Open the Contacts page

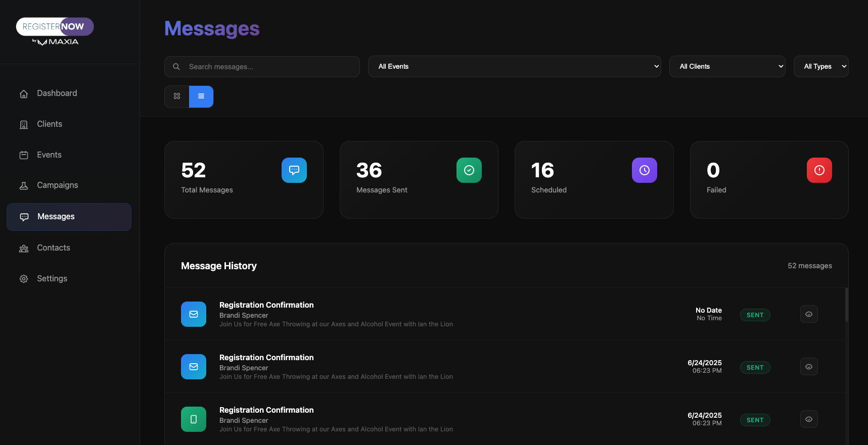click(53, 248)
